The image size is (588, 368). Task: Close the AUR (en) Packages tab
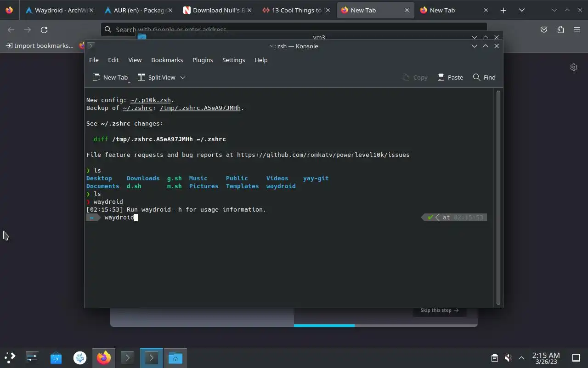(170, 10)
